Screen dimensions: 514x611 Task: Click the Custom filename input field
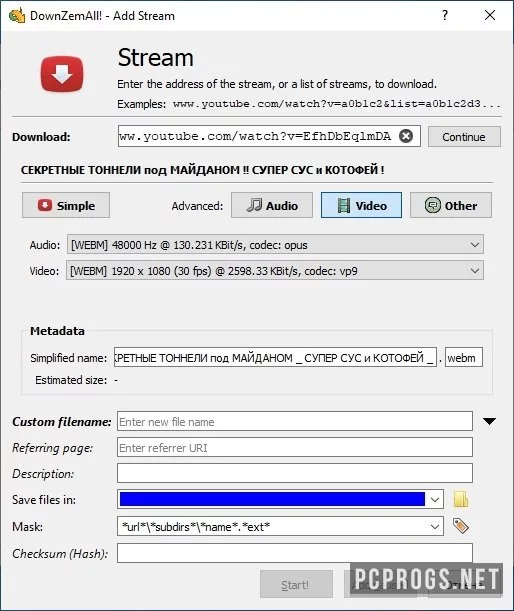coord(295,421)
